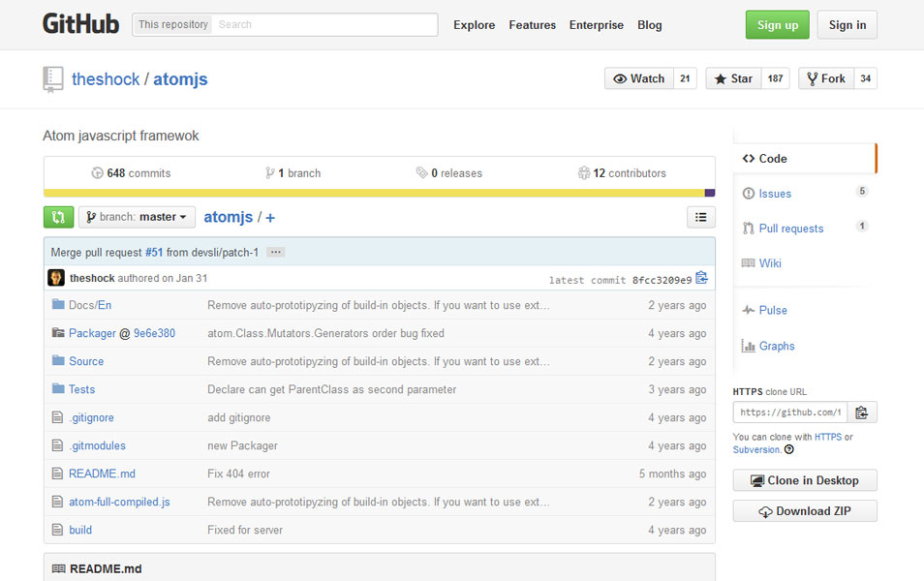Open the Features menu item

532,25
